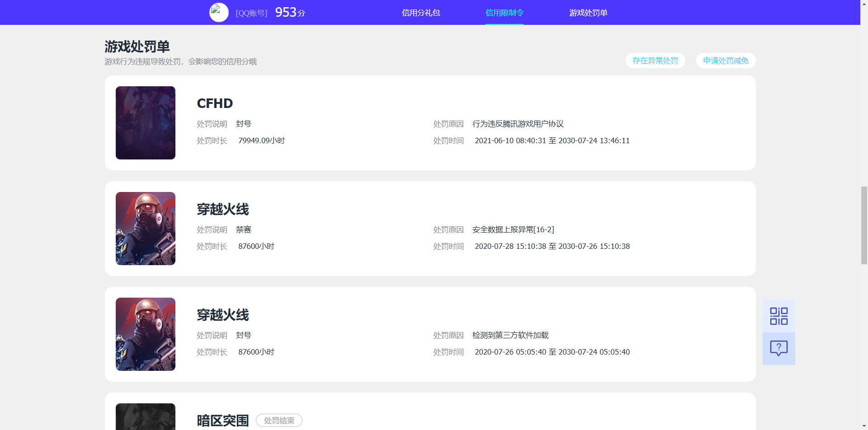This screenshot has height=430, width=868.
Task: Click the scrollbar down arrow
Action: 864,426
